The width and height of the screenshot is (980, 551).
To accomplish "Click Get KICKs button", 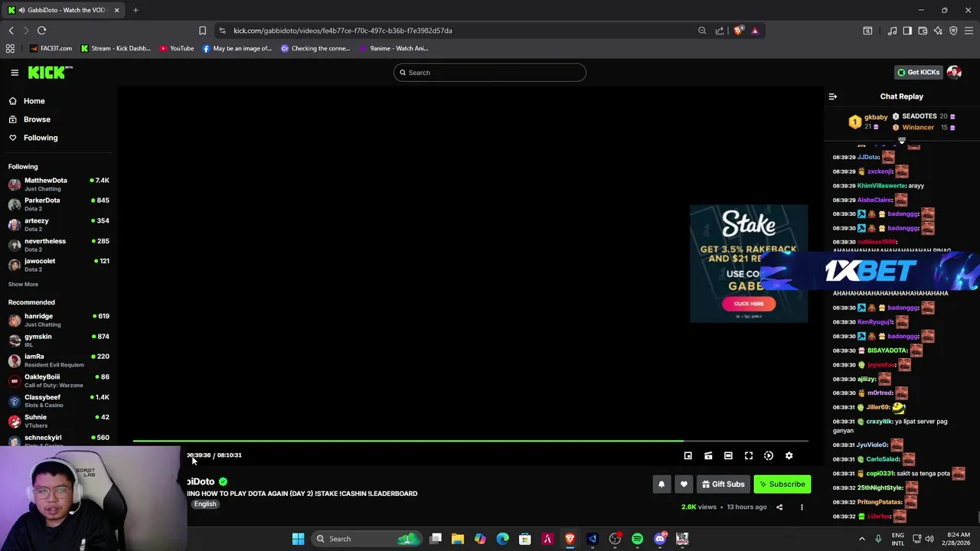I will click(918, 73).
